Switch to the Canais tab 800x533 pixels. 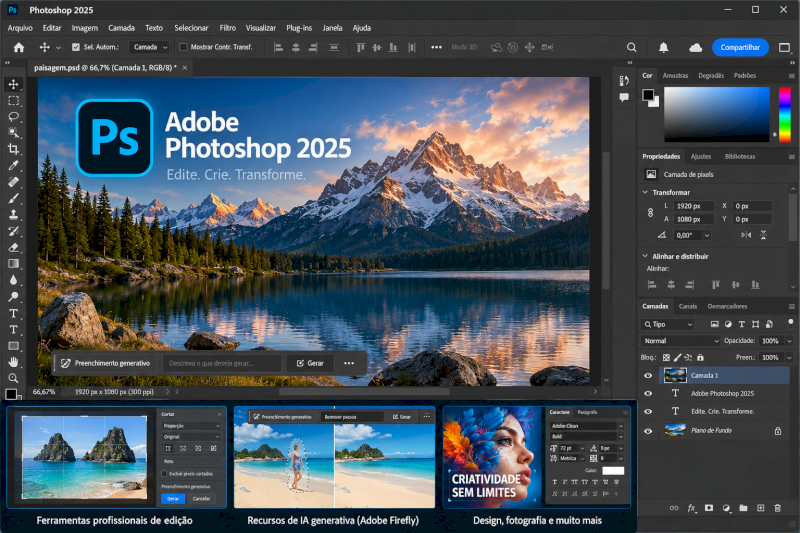688,307
